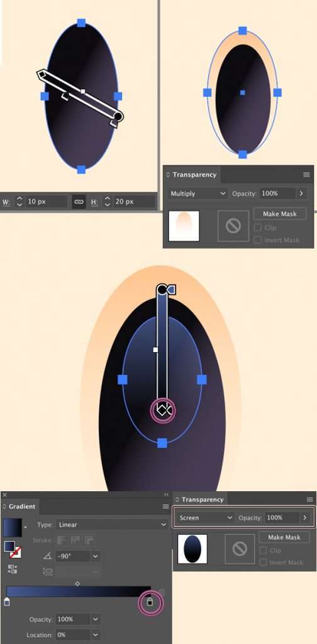Screen dimensions: 317x644
Task: Open the Gradient panel hamburger menu
Action: click(x=166, y=507)
